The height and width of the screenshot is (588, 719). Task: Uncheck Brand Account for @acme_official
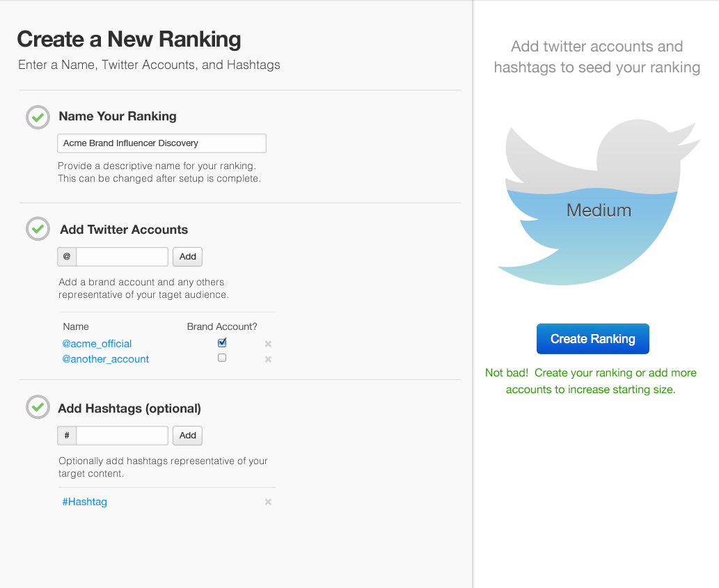[222, 342]
